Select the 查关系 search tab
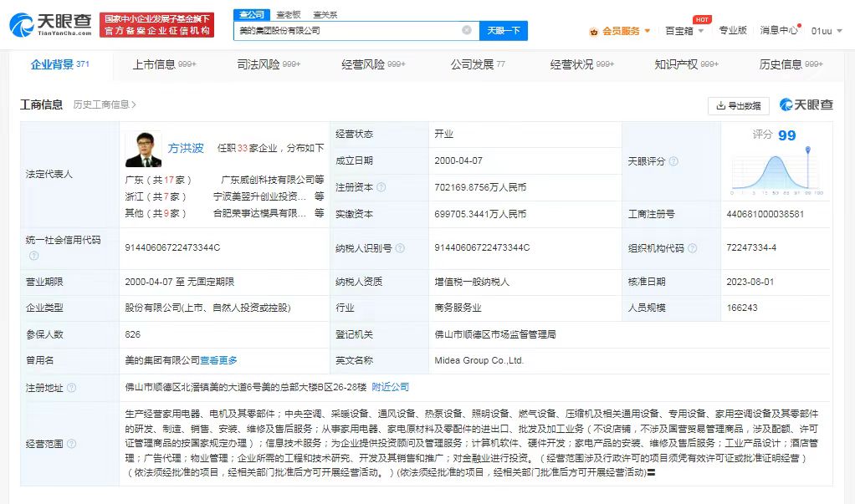This screenshot has width=855, height=504. 325,15
